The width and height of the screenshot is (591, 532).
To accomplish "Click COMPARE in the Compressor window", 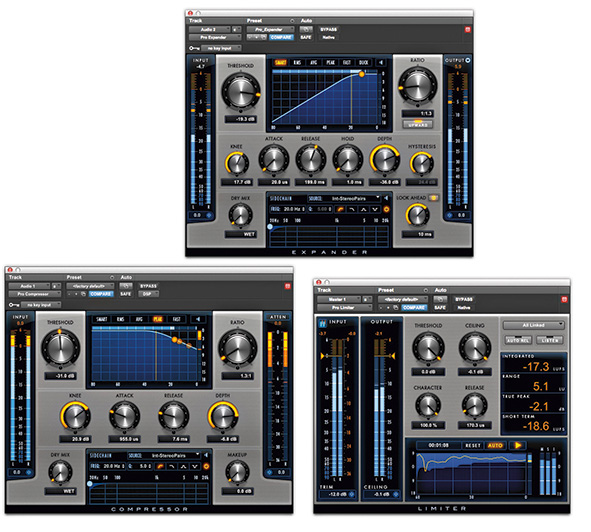I will pos(101,294).
